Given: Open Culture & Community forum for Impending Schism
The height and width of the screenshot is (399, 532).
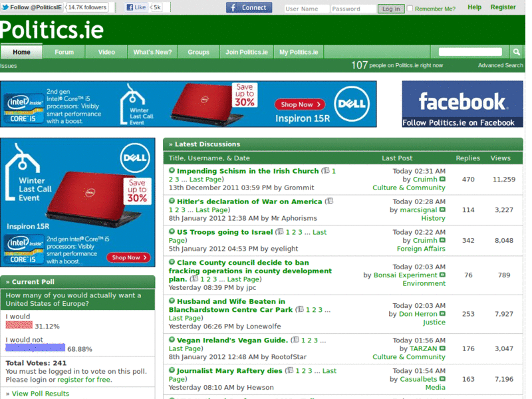Looking at the screenshot, I should (x=408, y=188).
